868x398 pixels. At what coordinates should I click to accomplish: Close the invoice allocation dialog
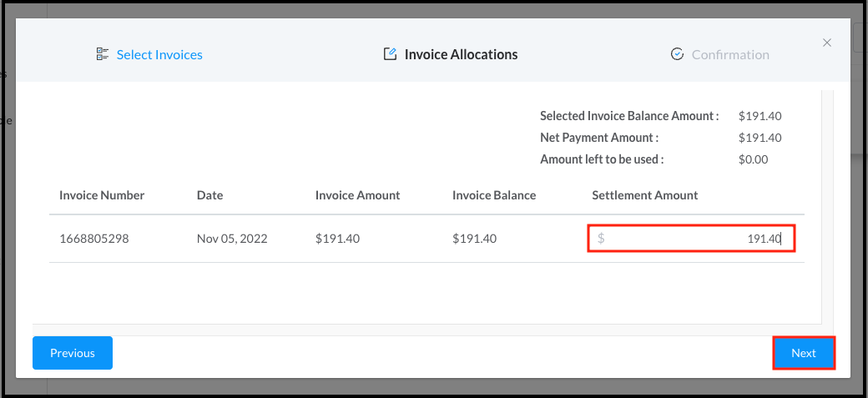[x=827, y=43]
